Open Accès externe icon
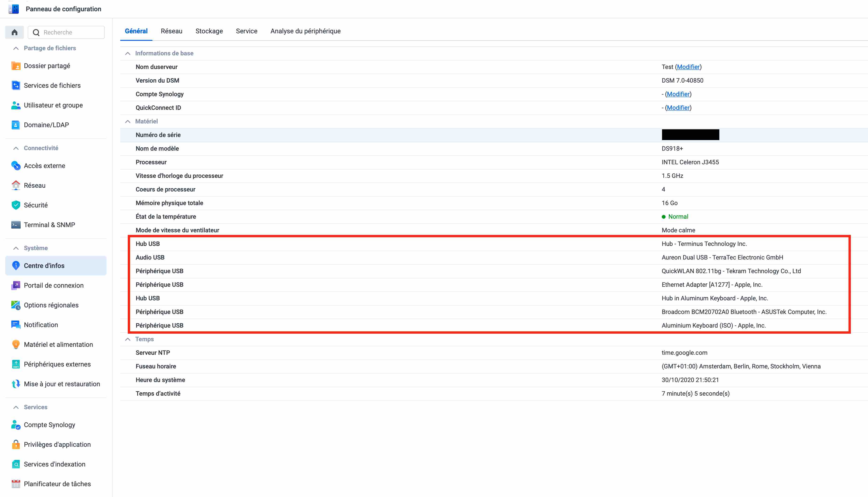This screenshot has width=868, height=497. coord(16,166)
